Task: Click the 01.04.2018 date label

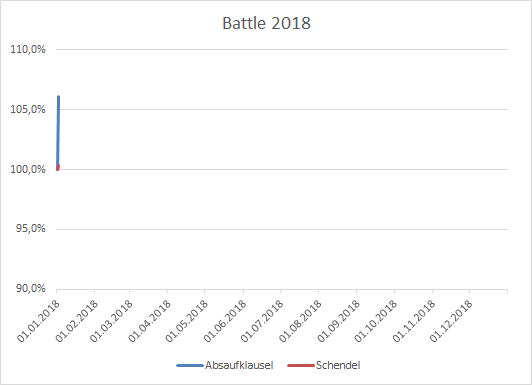Action: click(149, 321)
